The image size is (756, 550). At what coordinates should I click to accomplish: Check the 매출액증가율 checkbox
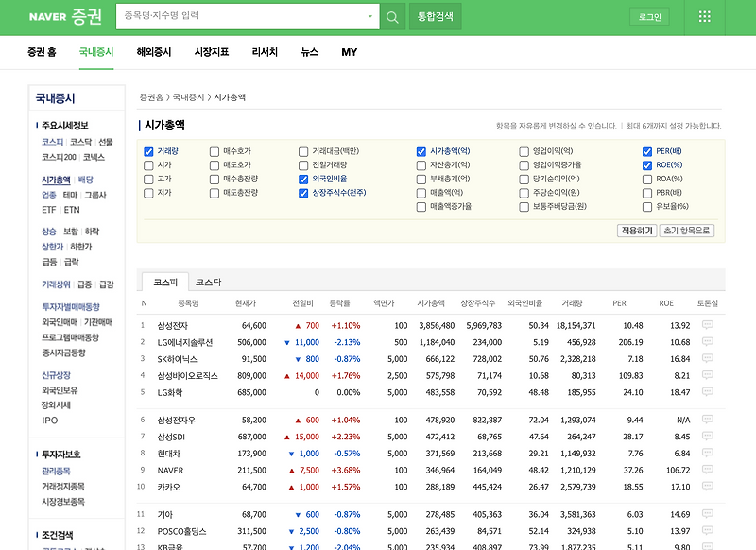(421, 207)
